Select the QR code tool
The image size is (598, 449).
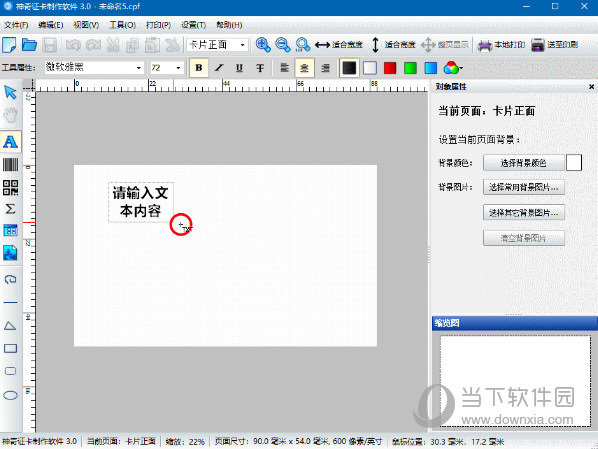[10, 188]
